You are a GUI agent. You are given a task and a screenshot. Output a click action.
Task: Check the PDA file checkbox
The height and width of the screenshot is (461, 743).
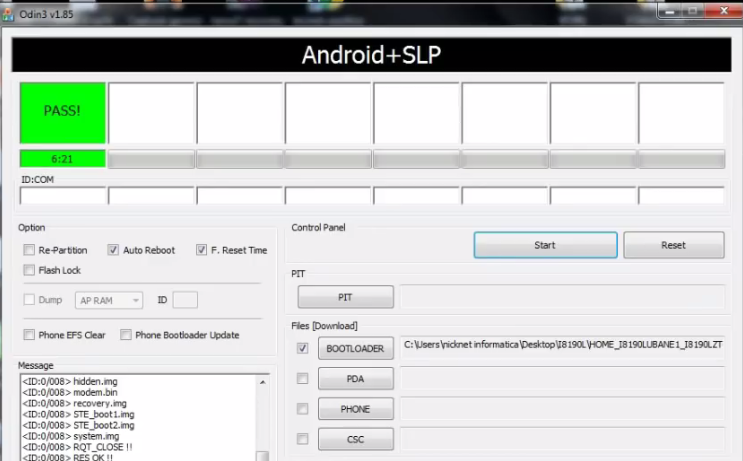tap(302, 379)
